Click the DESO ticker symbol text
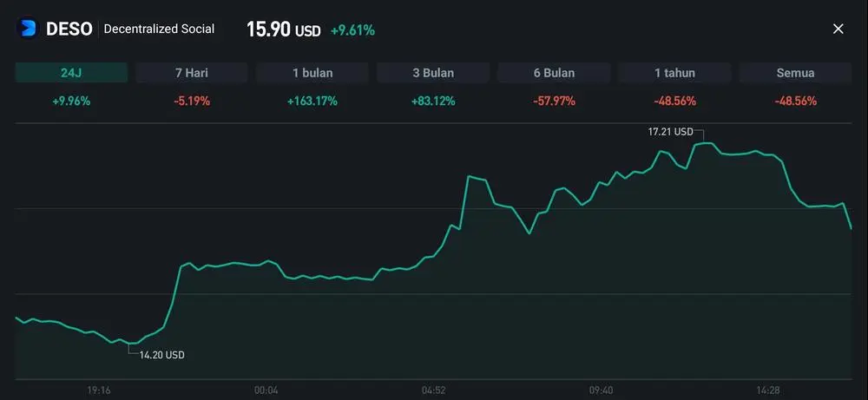 [69, 30]
